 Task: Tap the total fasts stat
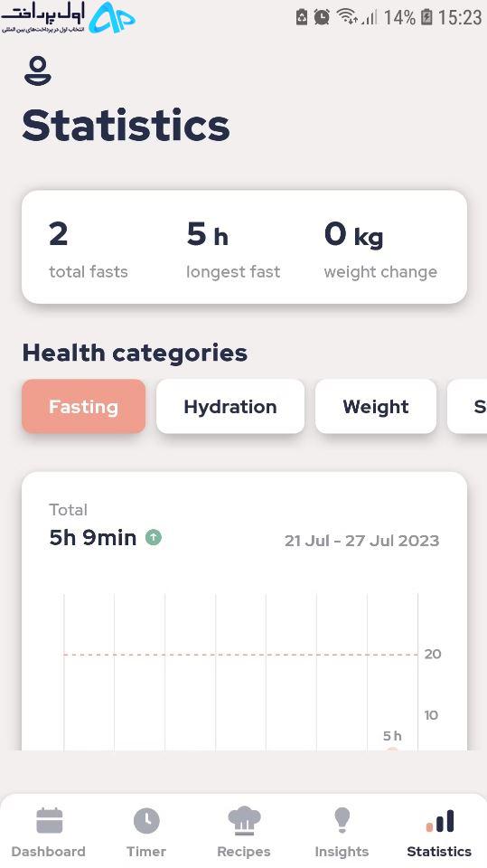tap(89, 248)
